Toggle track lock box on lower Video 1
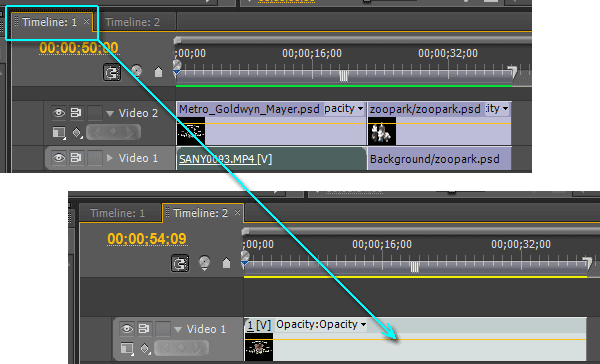Screen dimensions: 600x364 (163, 328)
